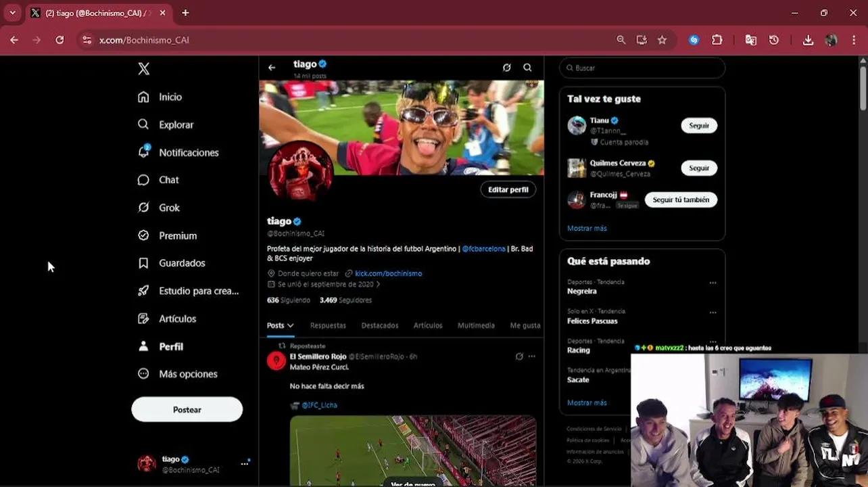
Task: Open El Semillero Rojo's avatar
Action: click(276, 361)
